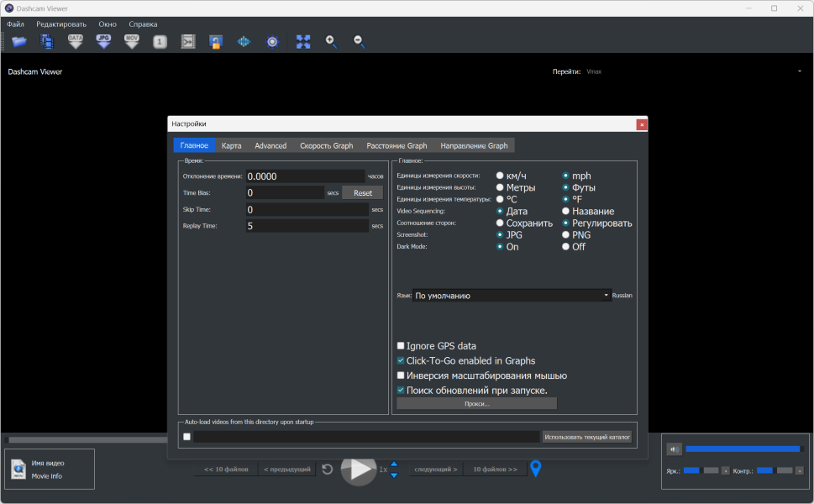Enable the Ignore GPS data checkbox
The height and width of the screenshot is (504, 814).
tap(401, 346)
